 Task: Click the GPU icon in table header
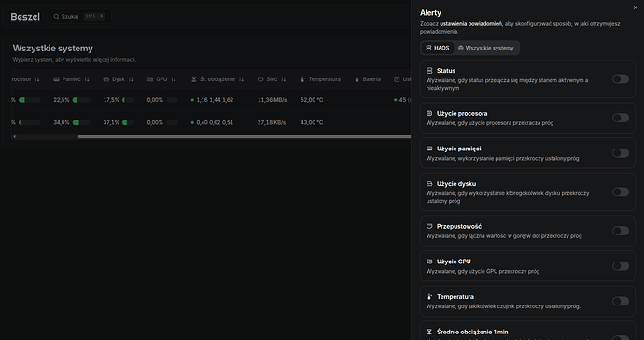(150, 79)
